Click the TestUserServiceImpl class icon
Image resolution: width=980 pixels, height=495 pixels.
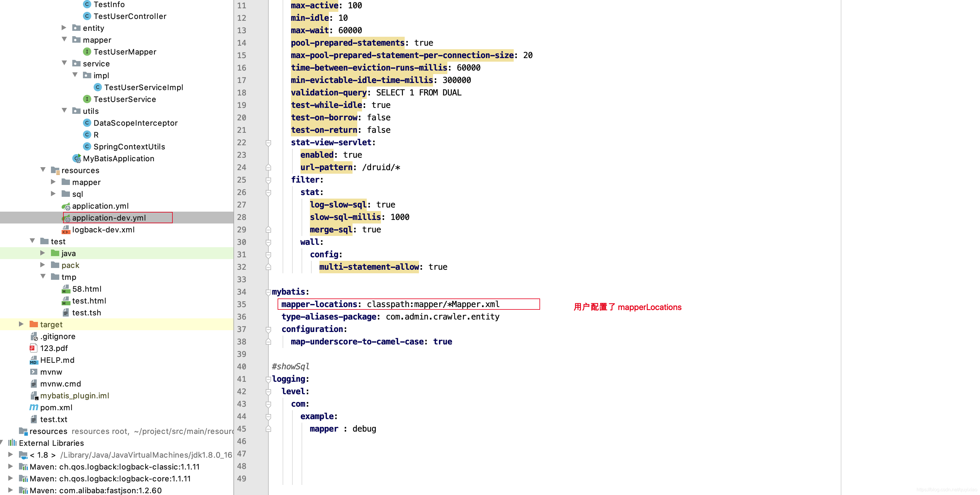point(98,87)
